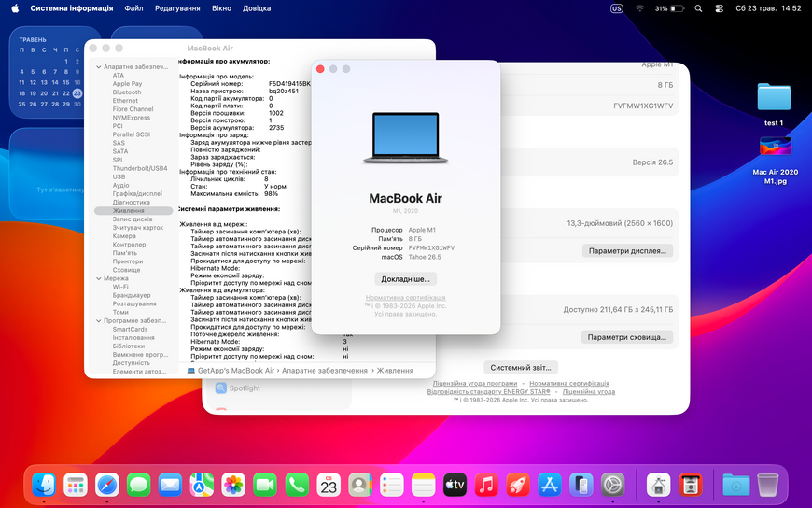
Task: Open Music from the Dock
Action: [x=486, y=486]
